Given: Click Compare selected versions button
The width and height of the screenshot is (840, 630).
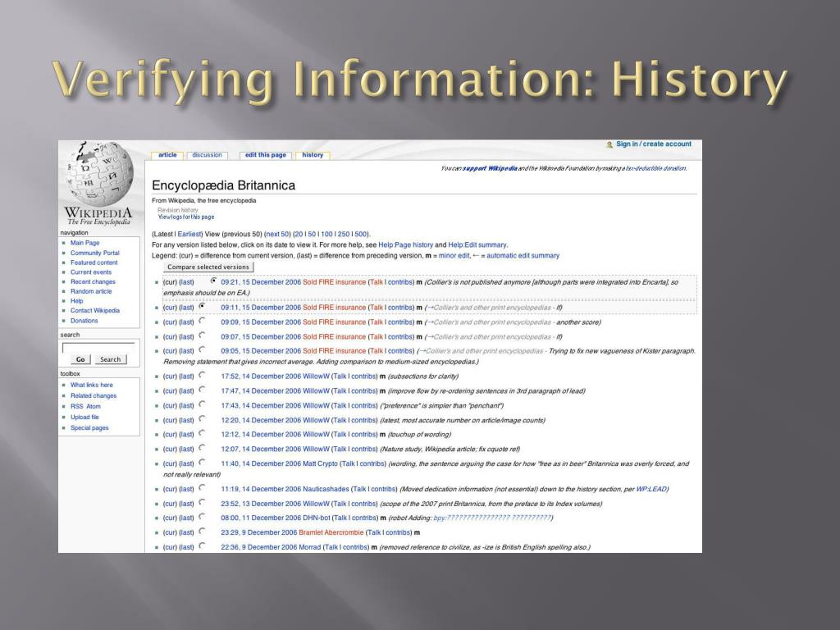Looking at the screenshot, I should (x=208, y=267).
